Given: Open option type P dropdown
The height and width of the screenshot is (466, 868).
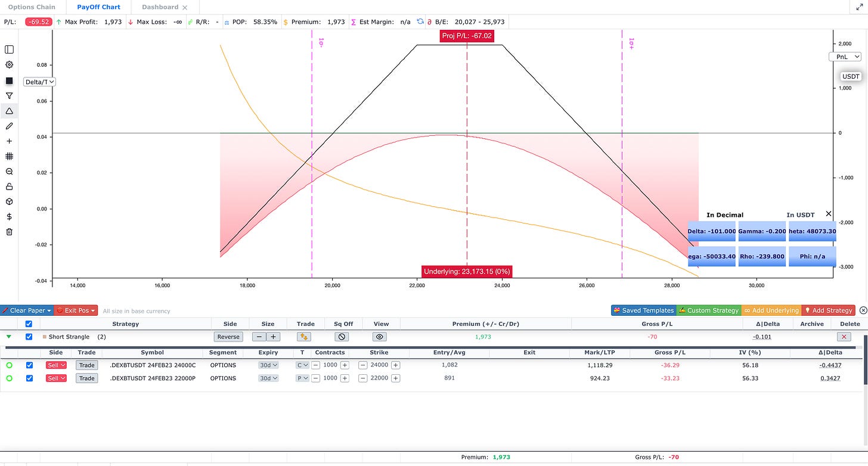Looking at the screenshot, I should coord(303,378).
